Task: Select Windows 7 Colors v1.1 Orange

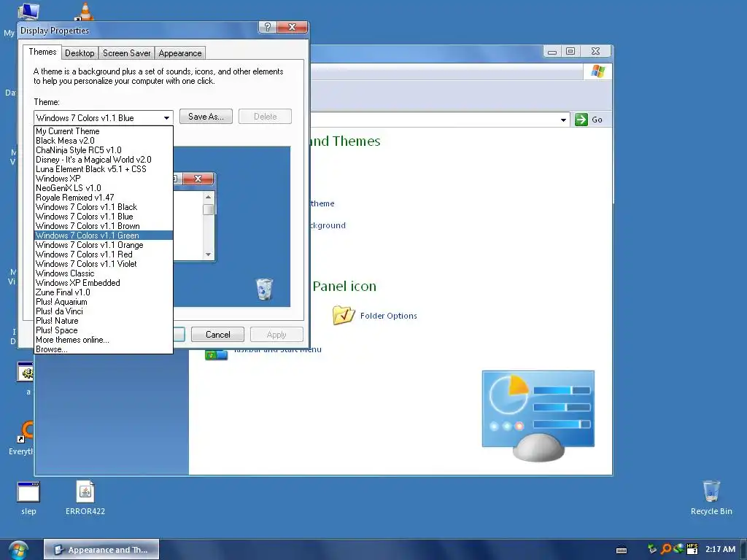Action: [x=104, y=245]
